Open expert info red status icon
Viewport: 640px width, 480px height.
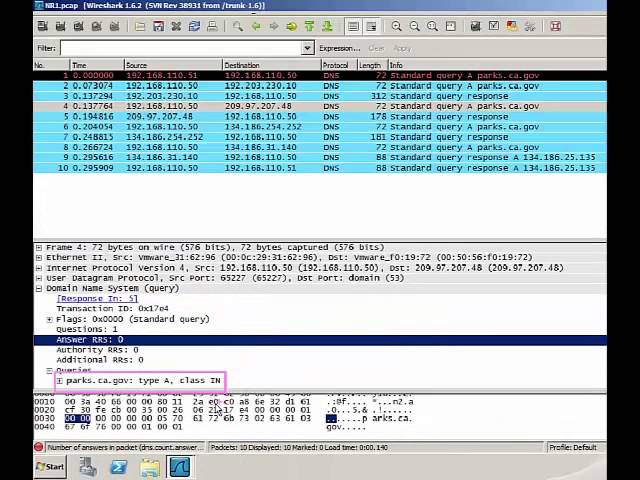(39, 447)
